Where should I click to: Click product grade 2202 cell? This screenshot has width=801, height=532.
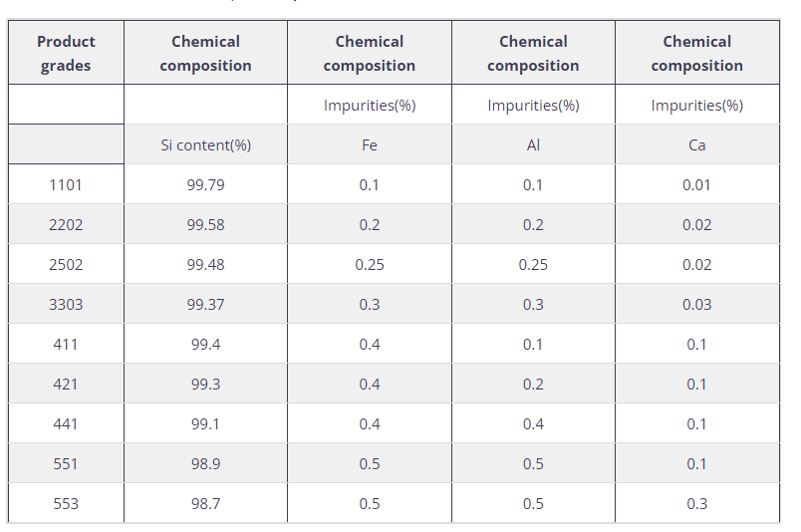coord(66,224)
